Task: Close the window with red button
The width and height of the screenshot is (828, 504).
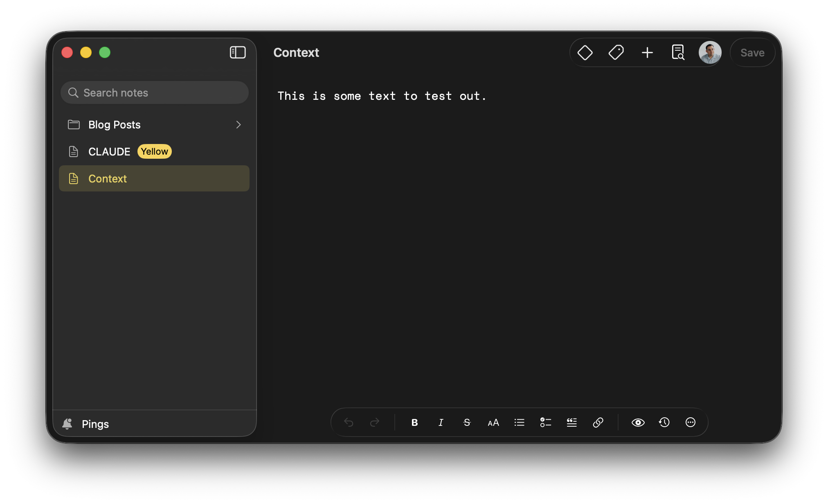Action: pos(67,52)
